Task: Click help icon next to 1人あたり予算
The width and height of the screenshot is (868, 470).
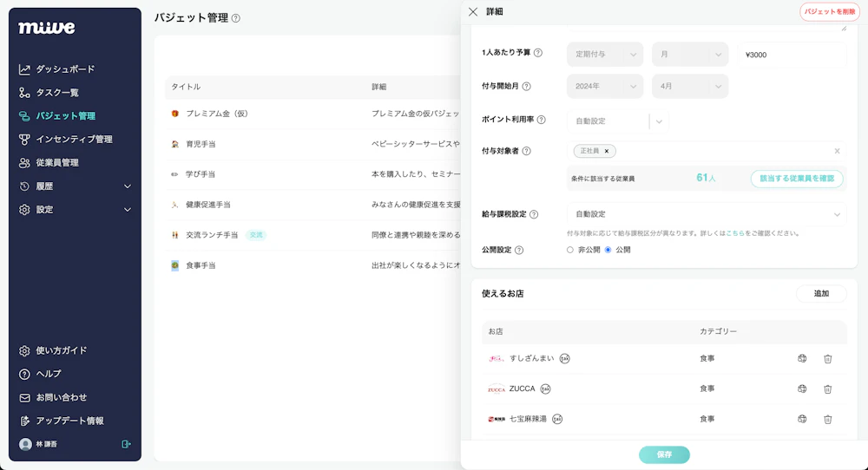Action: point(538,53)
